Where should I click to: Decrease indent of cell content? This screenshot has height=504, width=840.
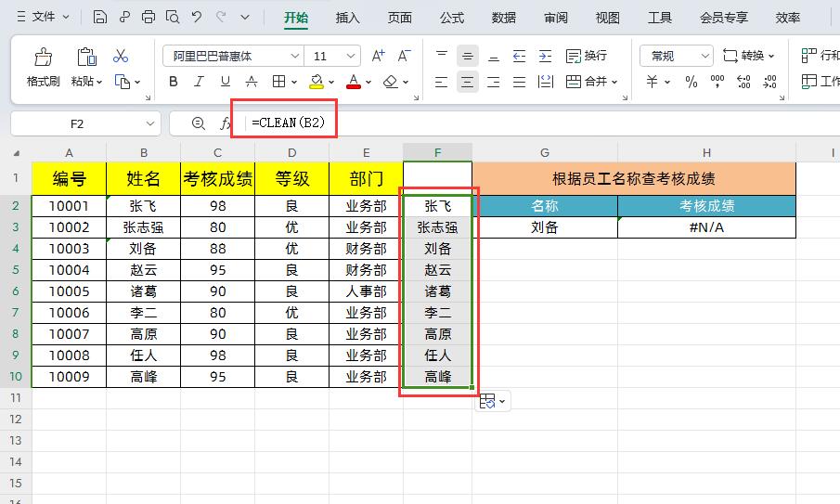[519, 56]
